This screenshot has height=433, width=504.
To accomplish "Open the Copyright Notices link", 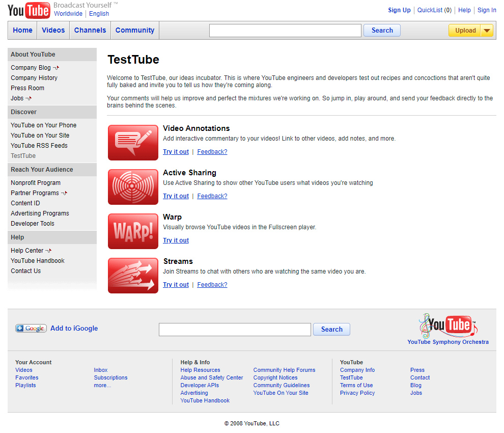I will tap(275, 377).
